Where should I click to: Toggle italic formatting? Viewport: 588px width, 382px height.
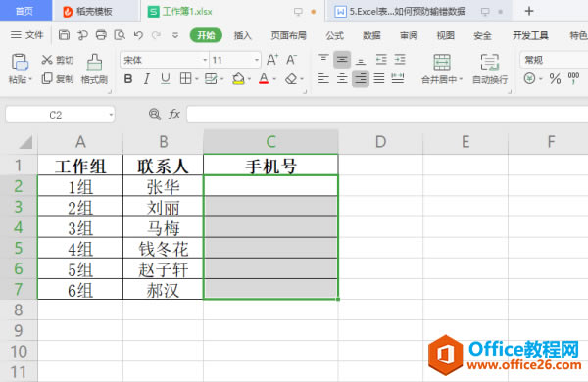coord(147,79)
